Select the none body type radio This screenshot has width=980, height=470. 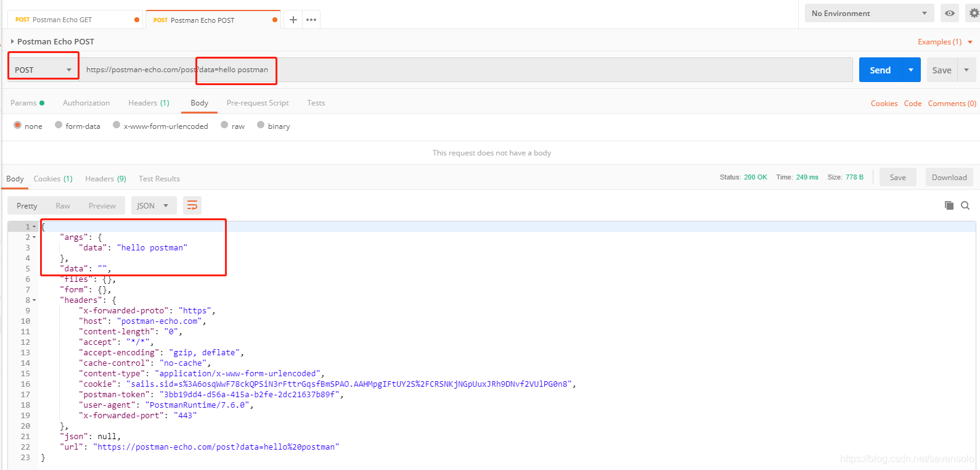coord(17,125)
